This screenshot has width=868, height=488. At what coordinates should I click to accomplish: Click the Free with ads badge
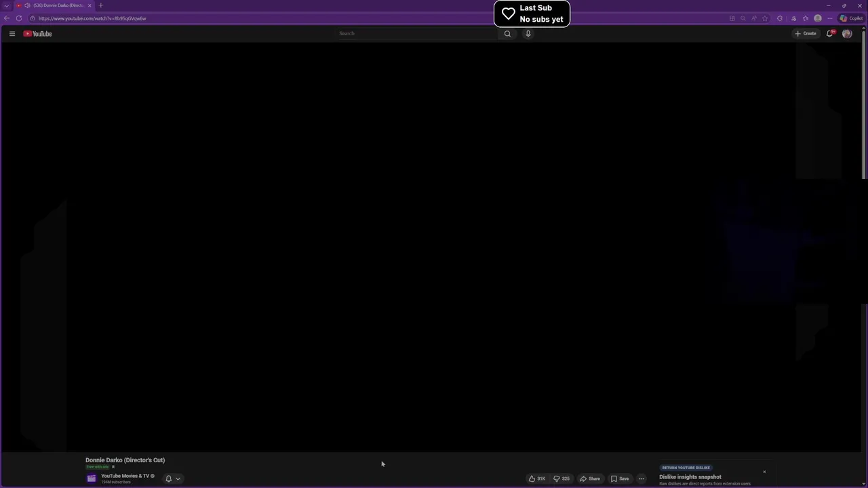[x=98, y=467]
